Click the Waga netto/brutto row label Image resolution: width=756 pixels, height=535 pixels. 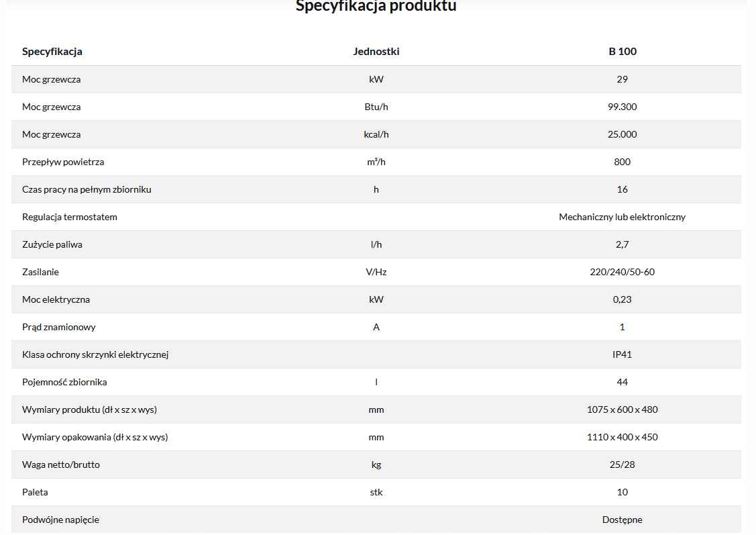coord(61,465)
